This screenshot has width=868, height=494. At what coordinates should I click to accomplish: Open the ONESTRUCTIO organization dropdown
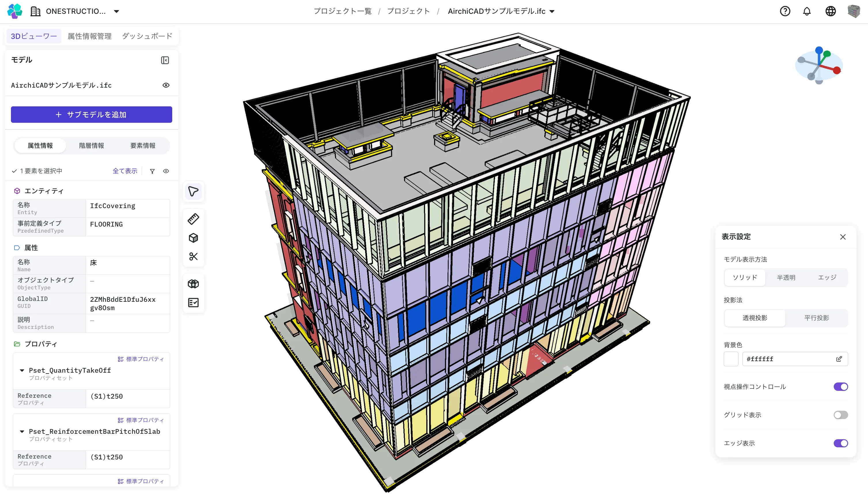point(116,11)
